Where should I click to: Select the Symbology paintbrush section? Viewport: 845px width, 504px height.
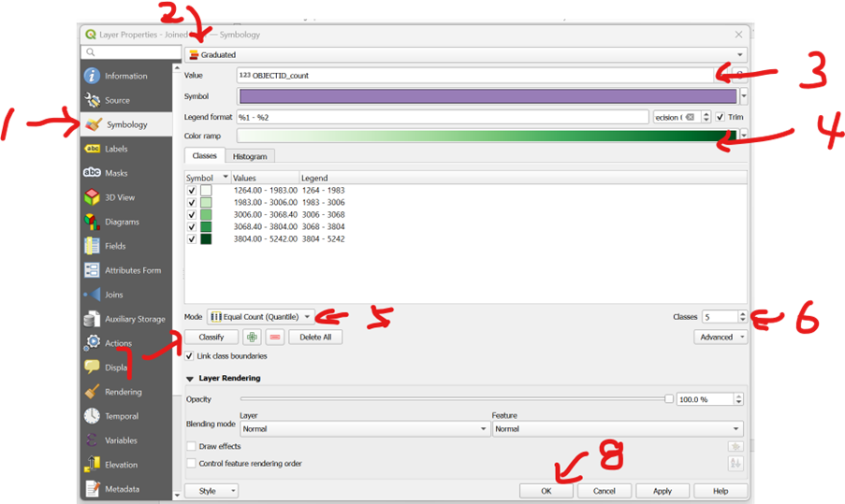click(126, 124)
